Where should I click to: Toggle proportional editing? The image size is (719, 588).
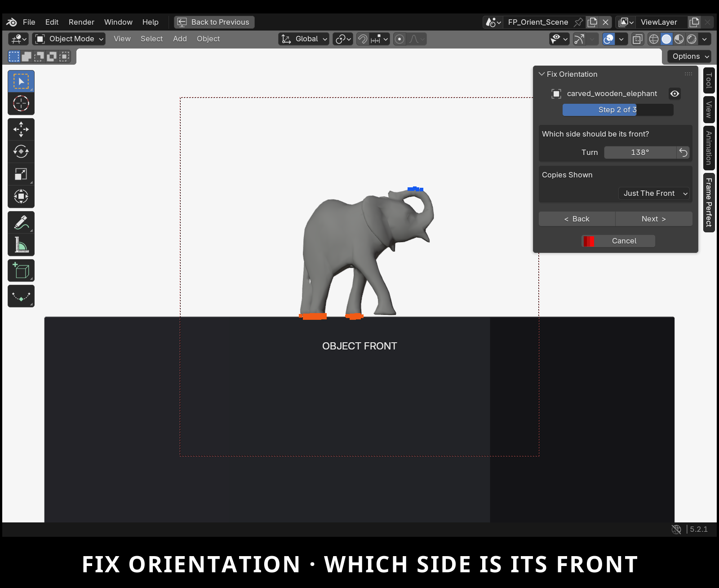(x=399, y=39)
